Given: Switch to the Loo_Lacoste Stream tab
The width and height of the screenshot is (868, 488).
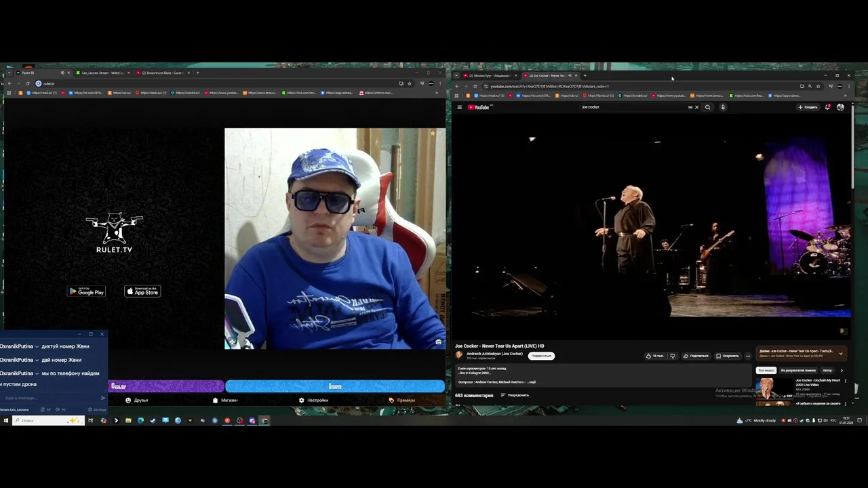Looking at the screenshot, I should point(102,73).
